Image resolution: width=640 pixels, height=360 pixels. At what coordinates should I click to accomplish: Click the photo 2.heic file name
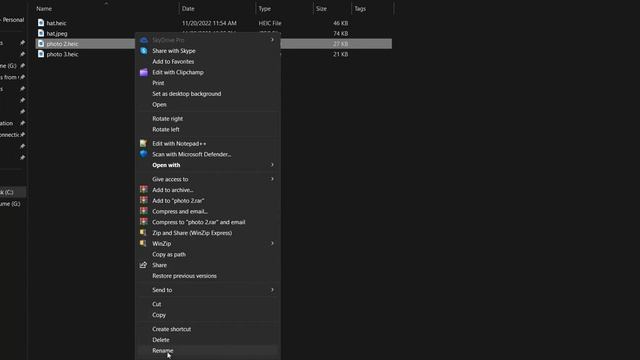62,44
